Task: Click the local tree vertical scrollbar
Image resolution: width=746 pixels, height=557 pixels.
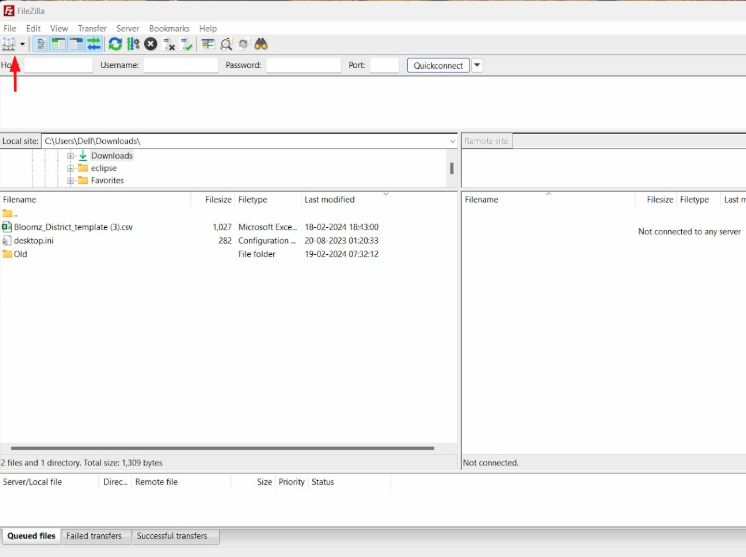Action: 452,168
